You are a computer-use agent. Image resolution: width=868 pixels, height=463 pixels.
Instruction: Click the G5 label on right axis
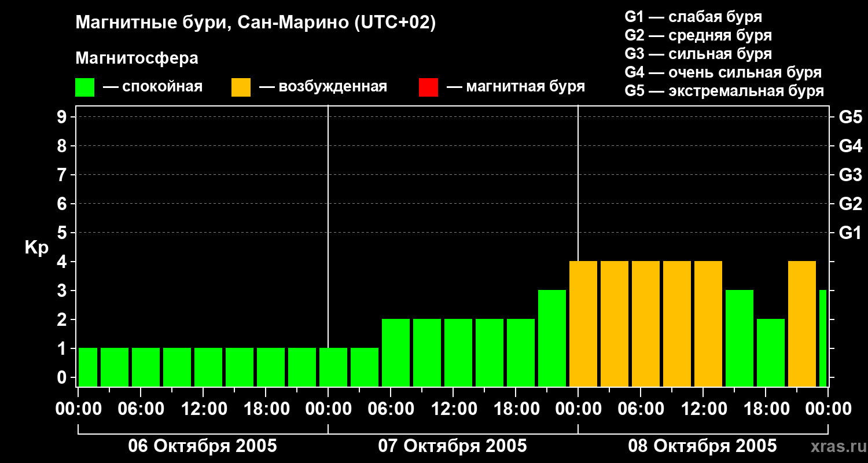(x=850, y=117)
